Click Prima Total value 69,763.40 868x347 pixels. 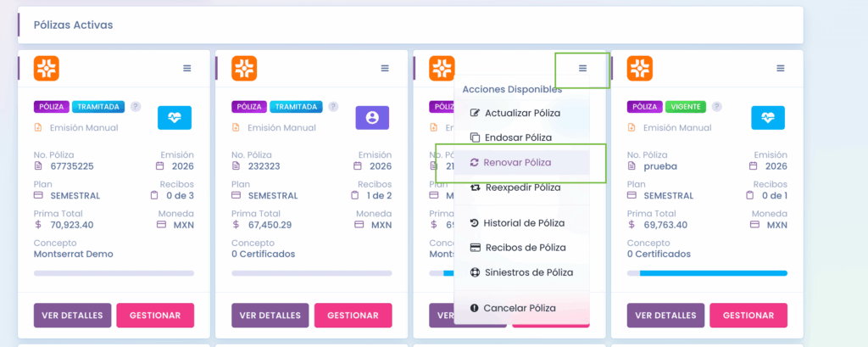click(x=665, y=225)
